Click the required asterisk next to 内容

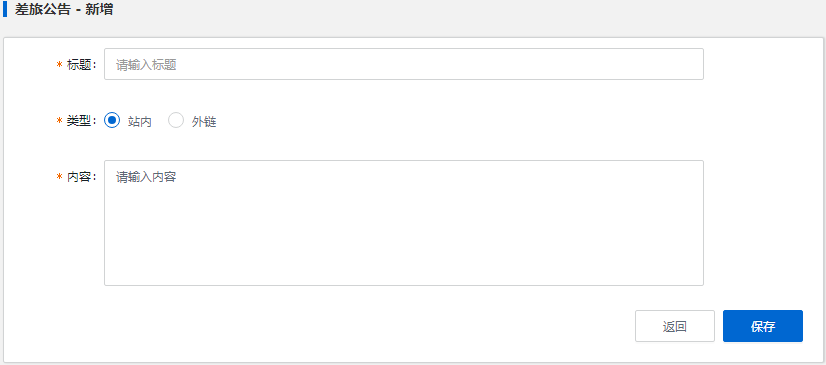point(60,176)
